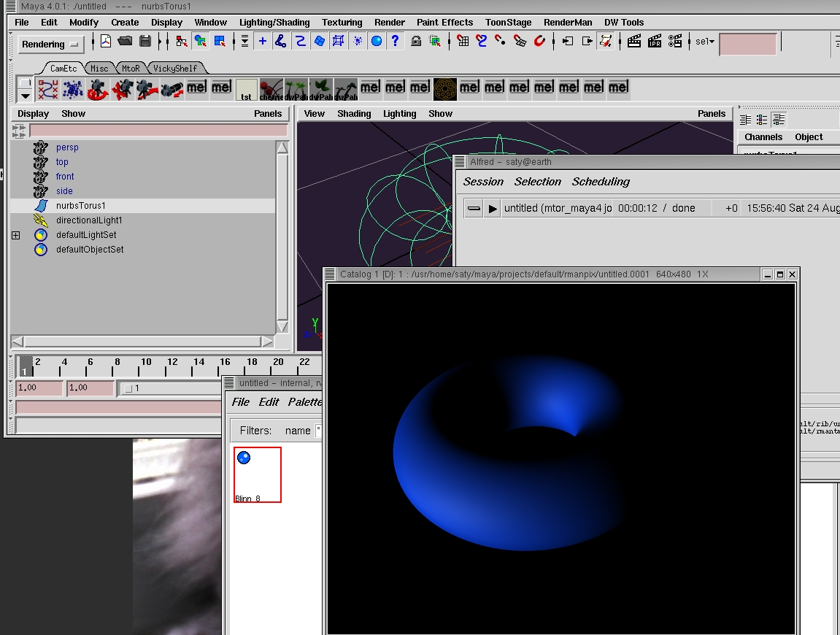
Task: Click Alfred job minus button
Action: [474, 209]
